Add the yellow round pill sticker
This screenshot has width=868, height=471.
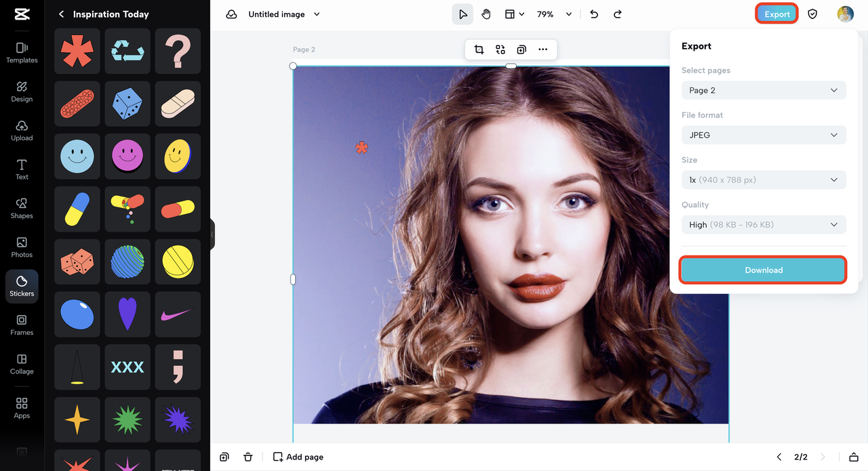178,262
